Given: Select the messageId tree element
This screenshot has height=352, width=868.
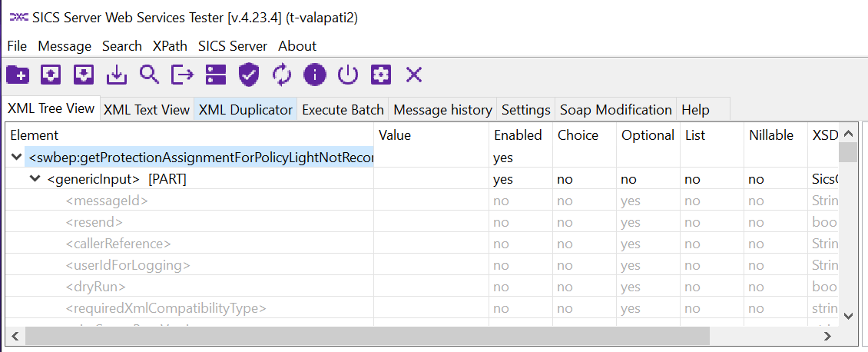Looking at the screenshot, I should coord(107,201).
